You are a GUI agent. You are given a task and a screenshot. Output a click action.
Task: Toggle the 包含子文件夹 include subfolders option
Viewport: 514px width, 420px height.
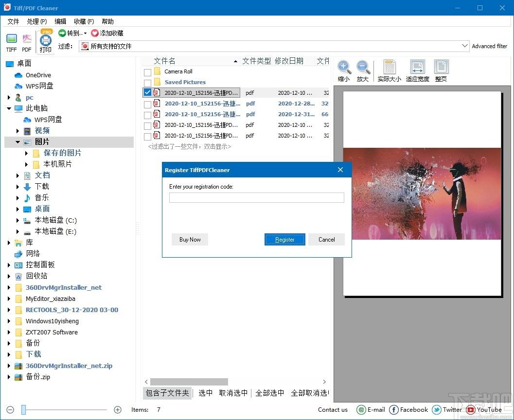167,393
